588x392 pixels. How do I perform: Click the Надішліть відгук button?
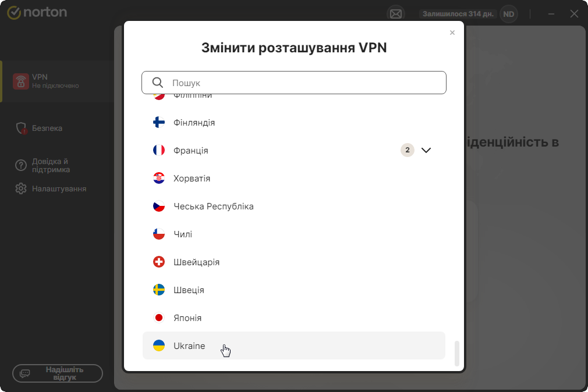(58, 373)
